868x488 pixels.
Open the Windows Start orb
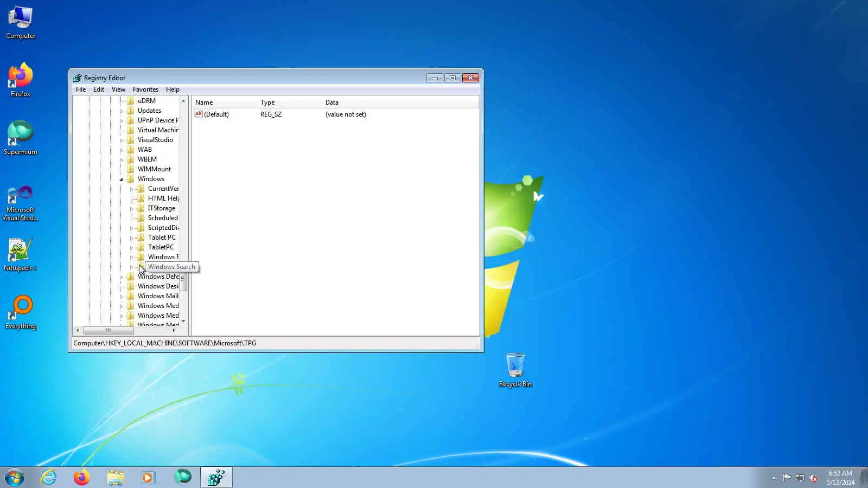point(15,478)
